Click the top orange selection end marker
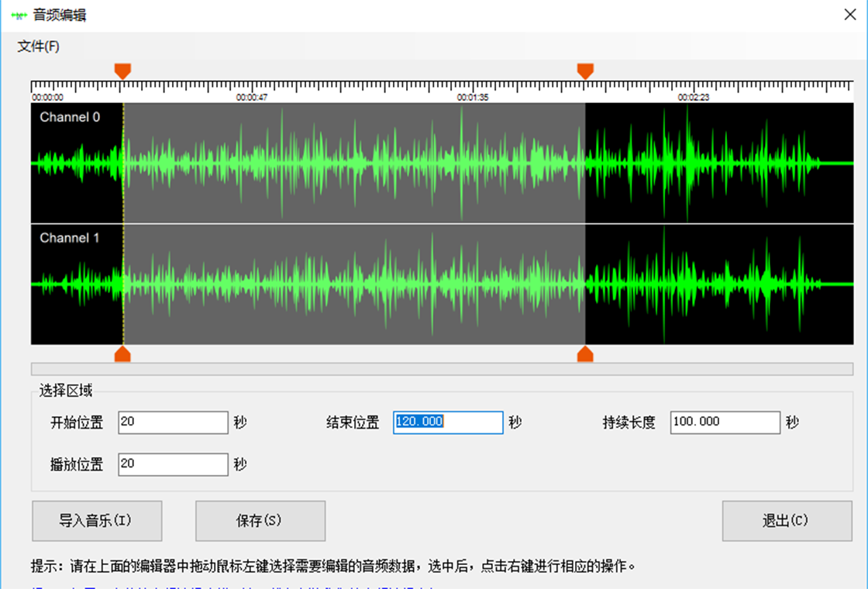Screen dimensions: 868x589 coord(585,71)
